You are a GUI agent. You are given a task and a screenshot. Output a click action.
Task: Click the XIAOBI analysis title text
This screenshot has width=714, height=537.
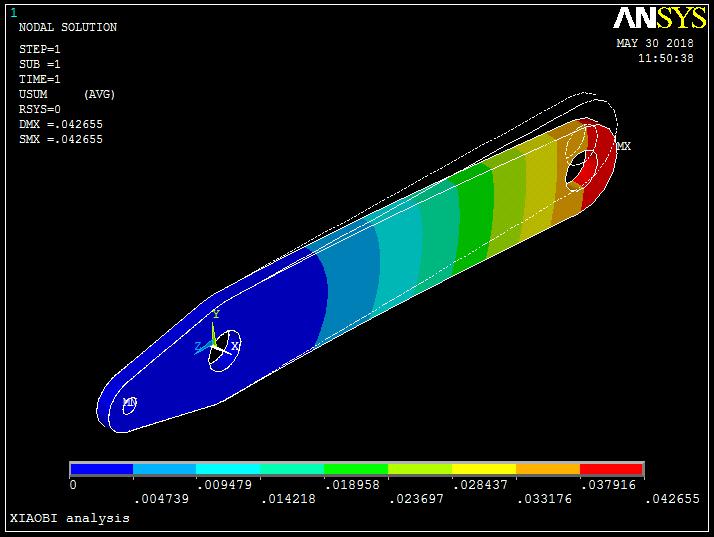[x=70, y=518]
